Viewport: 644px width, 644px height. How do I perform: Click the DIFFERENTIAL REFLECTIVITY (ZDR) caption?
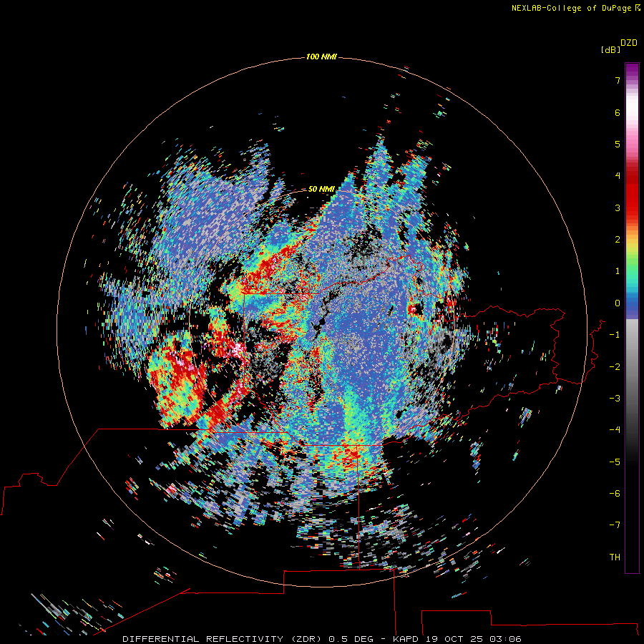tap(222, 639)
